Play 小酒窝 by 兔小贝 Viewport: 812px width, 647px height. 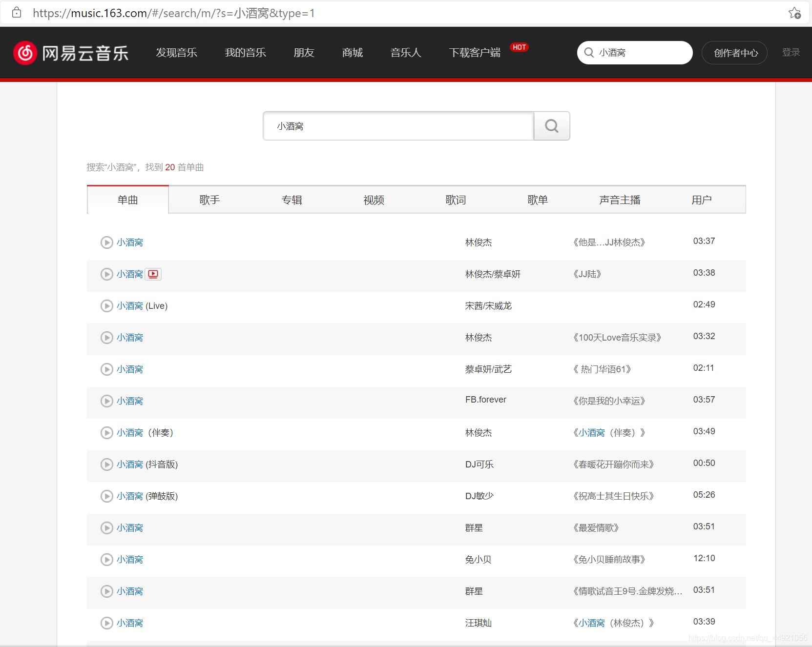point(106,560)
